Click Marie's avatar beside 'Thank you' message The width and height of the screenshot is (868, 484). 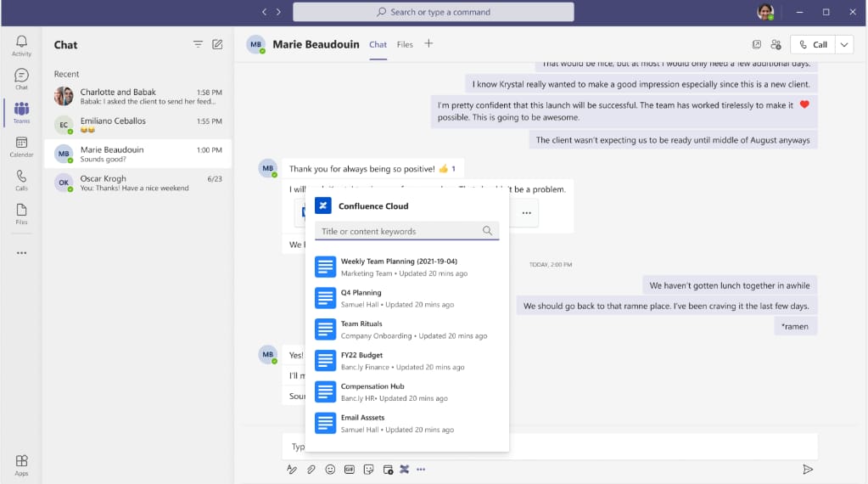[x=268, y=168]
